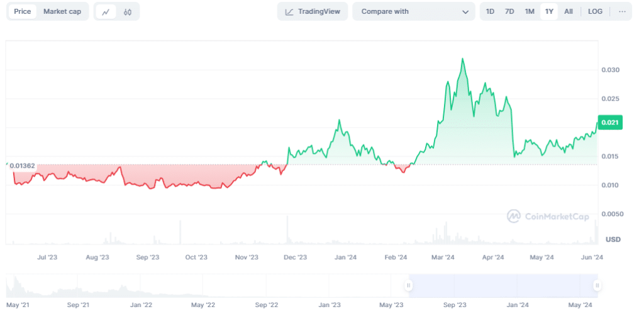
Task: Open the three-dot more options menu
Action: (622, 11)
